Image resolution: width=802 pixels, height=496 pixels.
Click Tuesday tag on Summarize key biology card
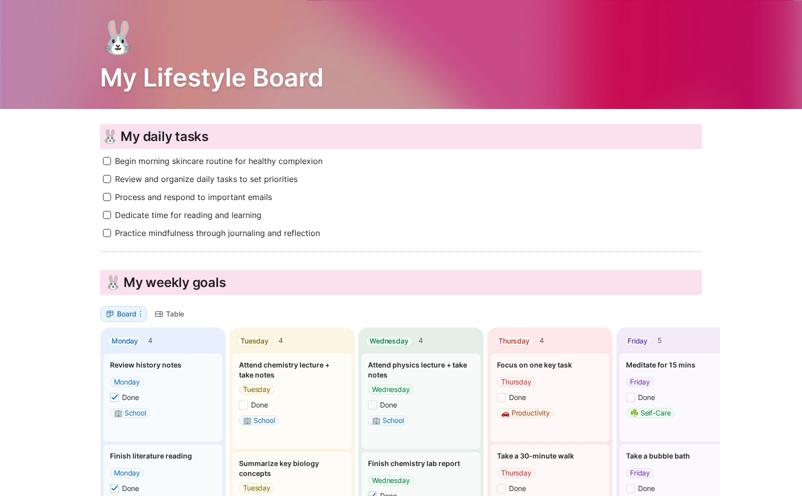[x=256, y=488]
